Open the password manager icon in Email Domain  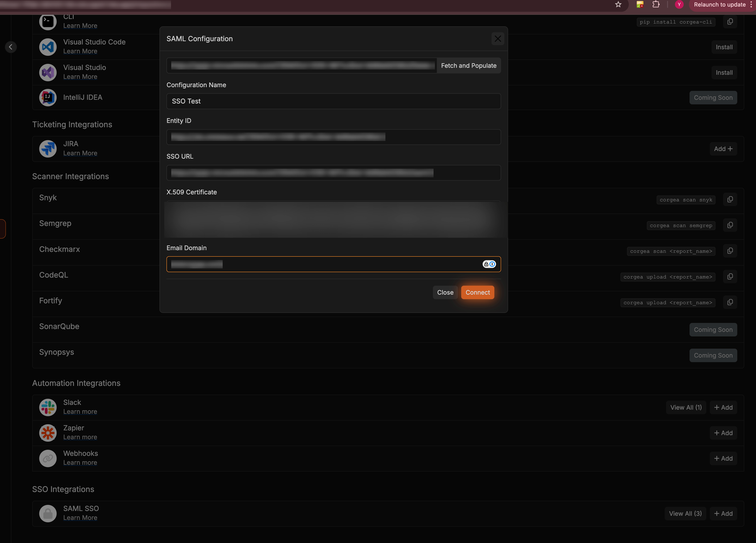pyautogui.click(x=489, y=264)
